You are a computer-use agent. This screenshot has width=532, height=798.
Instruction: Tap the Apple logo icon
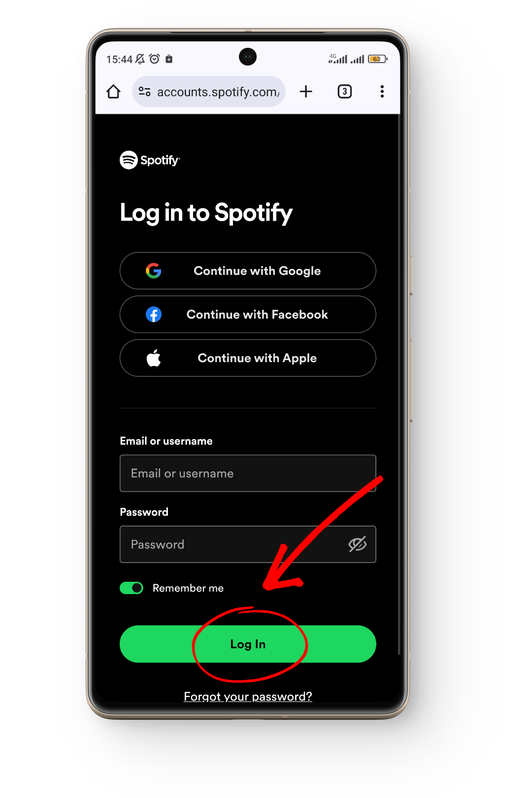154,358
